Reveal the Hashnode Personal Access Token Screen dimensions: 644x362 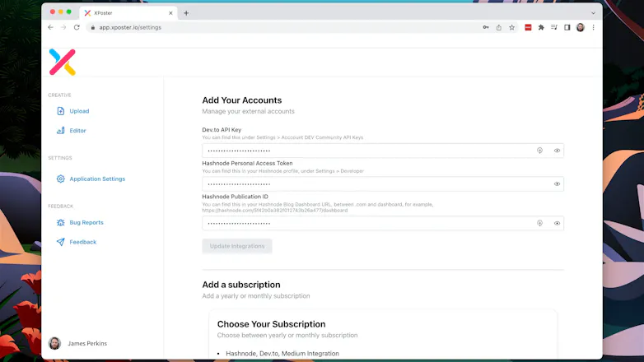click(557, 183)
